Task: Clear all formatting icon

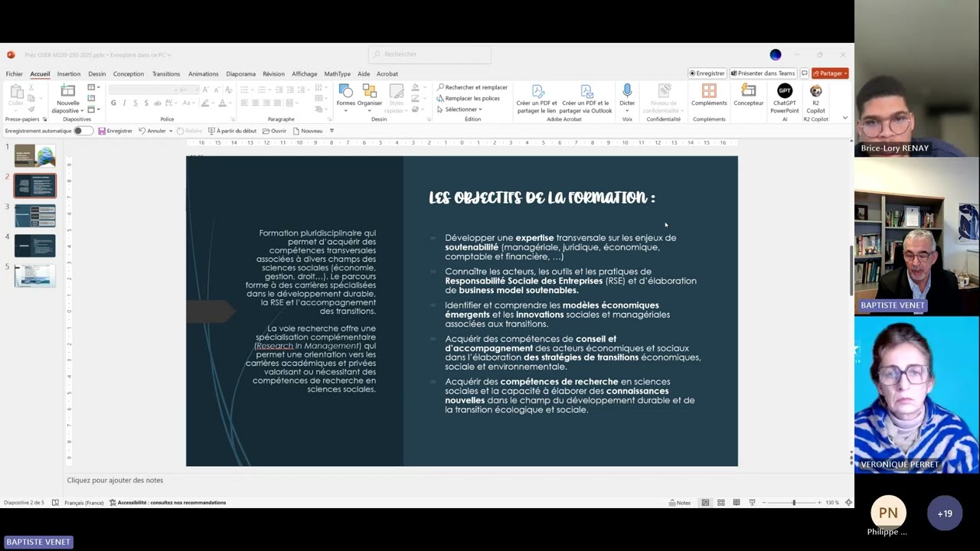Action: (227, 90)
